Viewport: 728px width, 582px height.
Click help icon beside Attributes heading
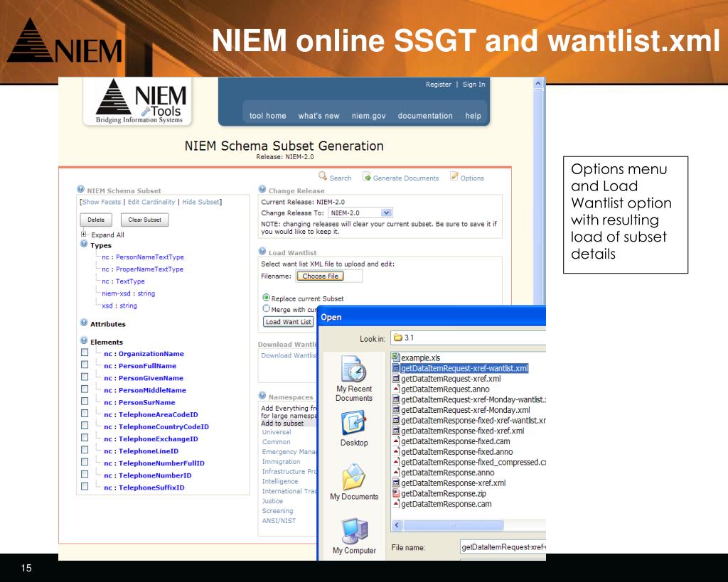84,323
